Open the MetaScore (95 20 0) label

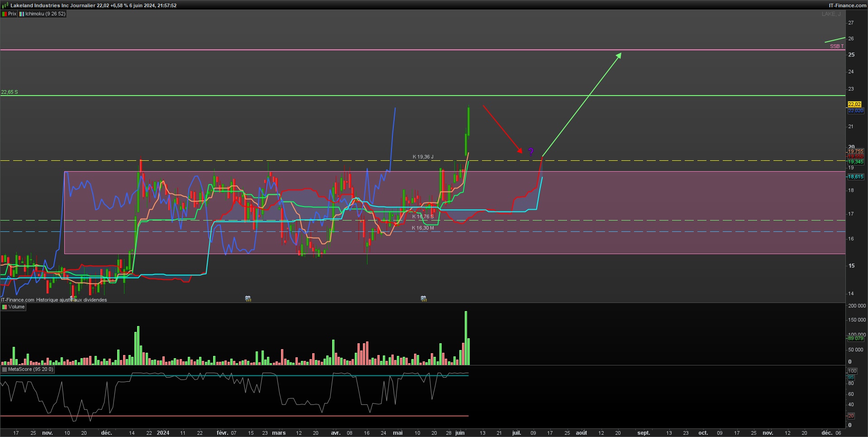(x=31, y=370)
